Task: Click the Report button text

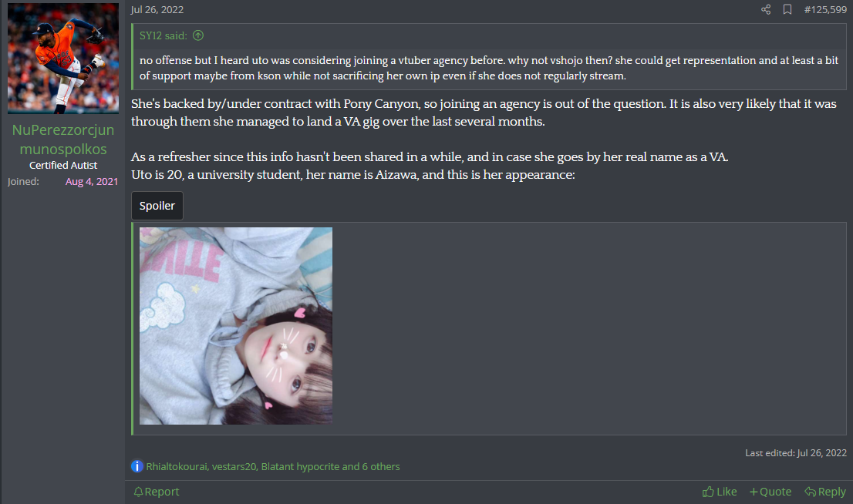Action: (x=161, y=492)
